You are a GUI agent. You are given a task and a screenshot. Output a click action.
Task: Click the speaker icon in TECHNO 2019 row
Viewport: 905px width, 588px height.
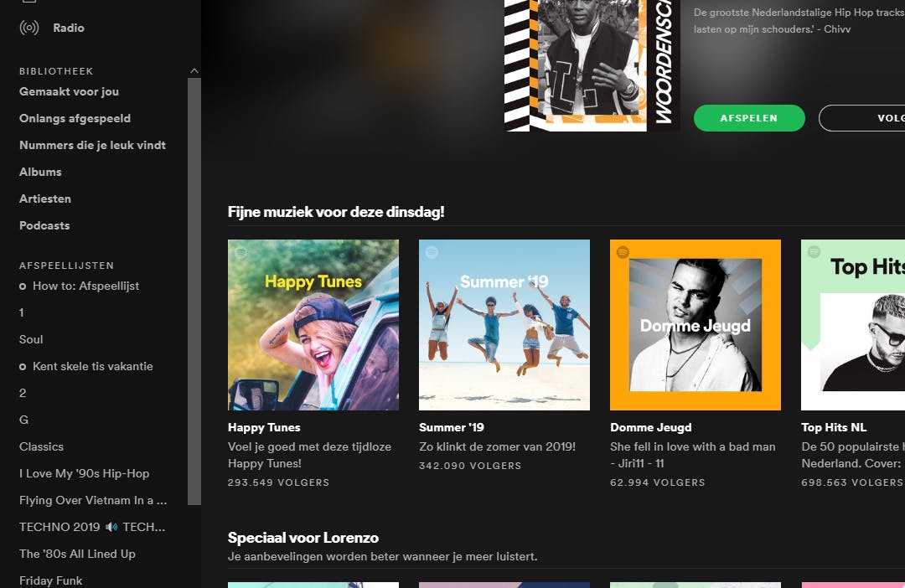coord(111,527)
